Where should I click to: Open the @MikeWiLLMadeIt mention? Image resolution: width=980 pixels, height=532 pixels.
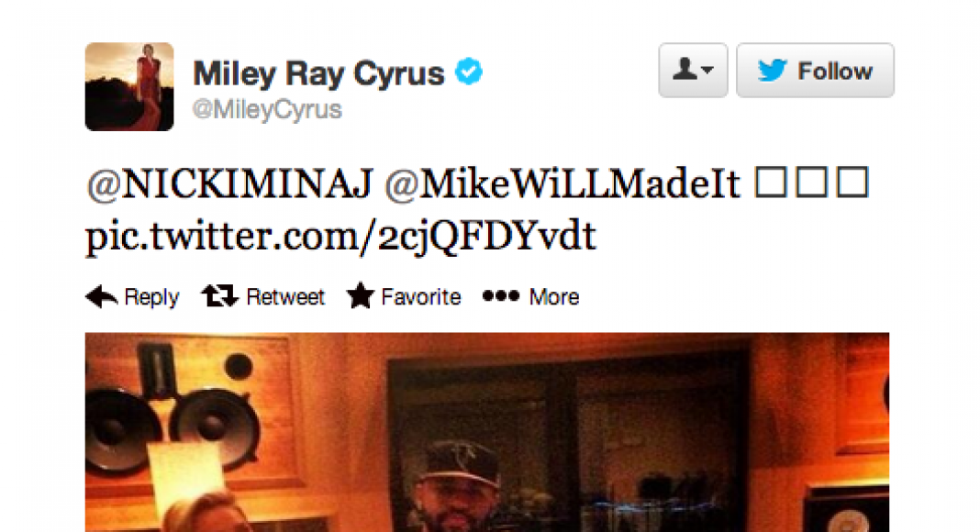pos(562,184)
